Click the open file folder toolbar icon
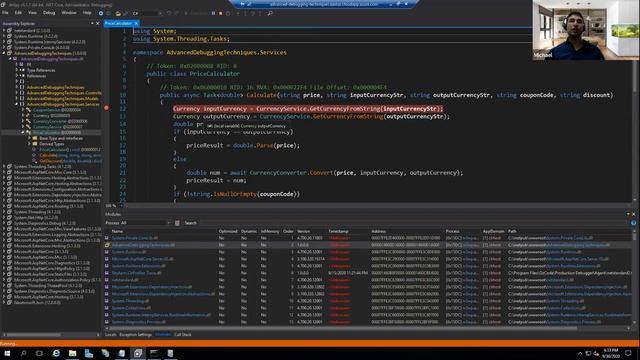The width and height of the screenshot is (640, 360). pos(118,13)
